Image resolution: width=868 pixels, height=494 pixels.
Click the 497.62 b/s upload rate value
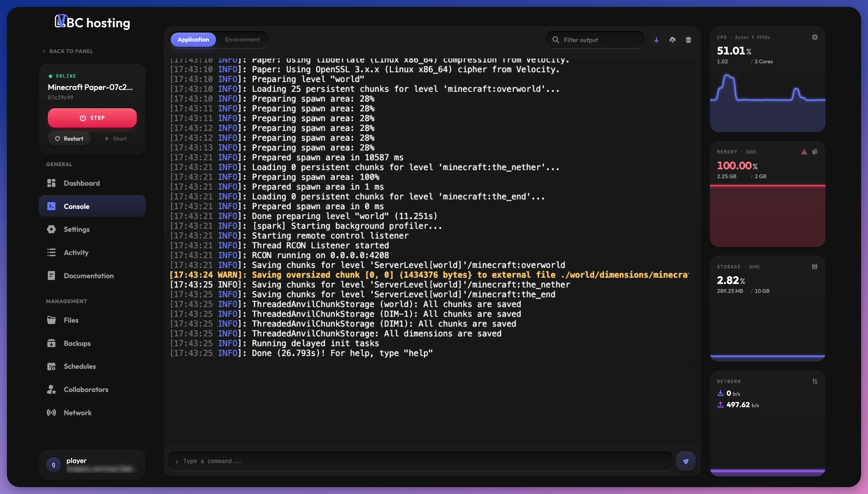point(742,405)
